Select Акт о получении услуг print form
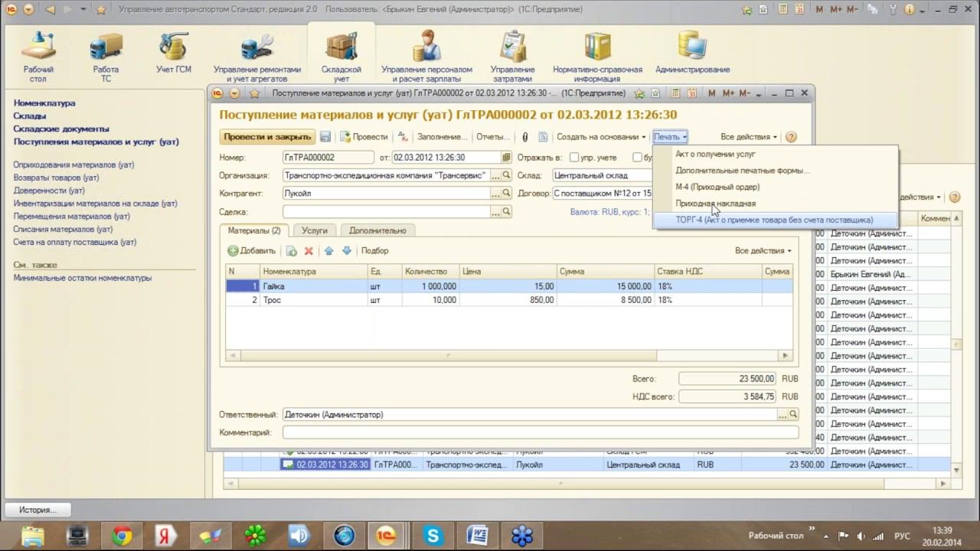The height and width of the screenshot is (551, 980). coord(775,154)
